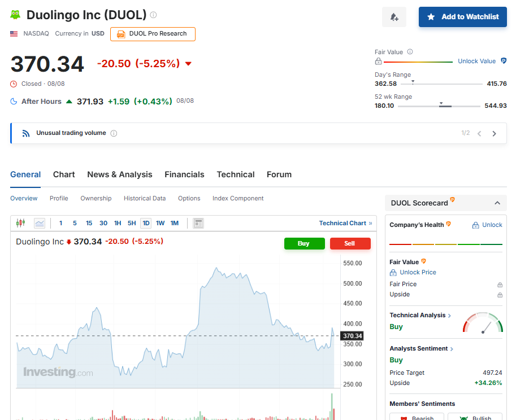The height and width of the screenshot is (420, 516).
Task: Click the Bullish sentiment button
Action: tap(475, 417)
